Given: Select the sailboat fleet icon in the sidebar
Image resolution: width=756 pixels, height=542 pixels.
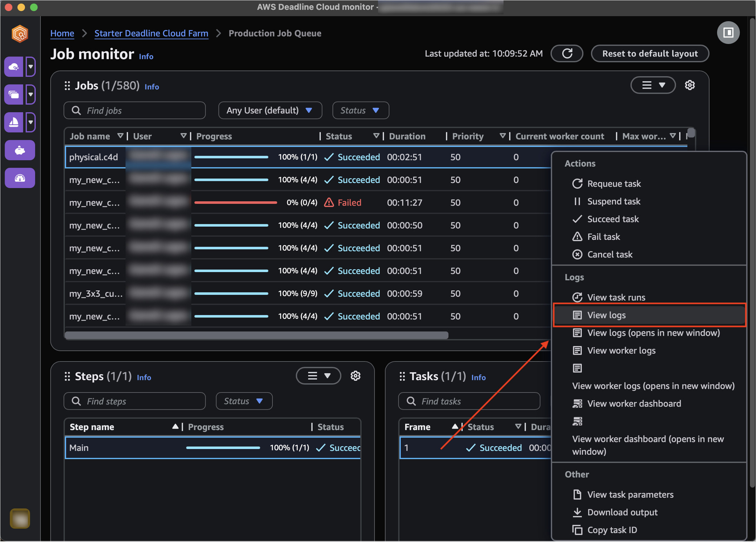Looking at the screenshot, I should (14, 122).
